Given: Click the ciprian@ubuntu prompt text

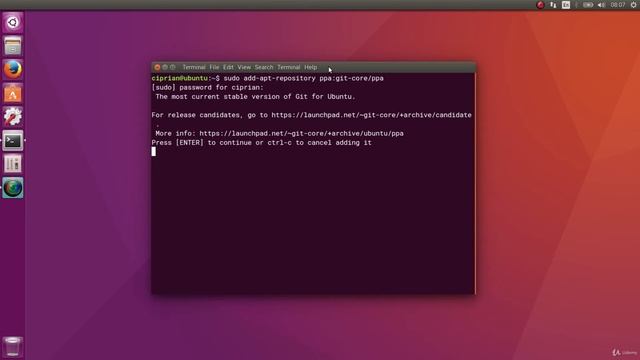Looking at the screenshot, I should (180, 78).
